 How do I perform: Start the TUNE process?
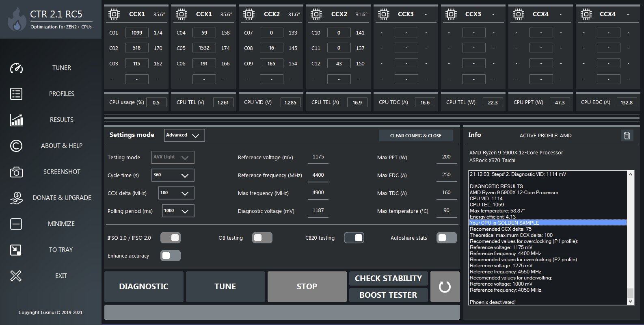tap(225, 287)
